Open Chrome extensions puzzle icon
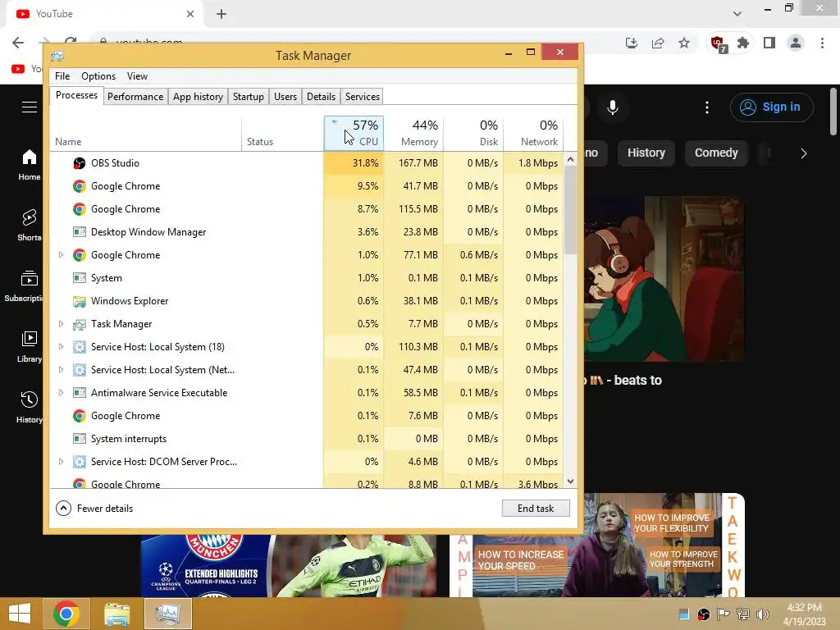The width and height of the screenshot is (840, 630). point(743,43)
